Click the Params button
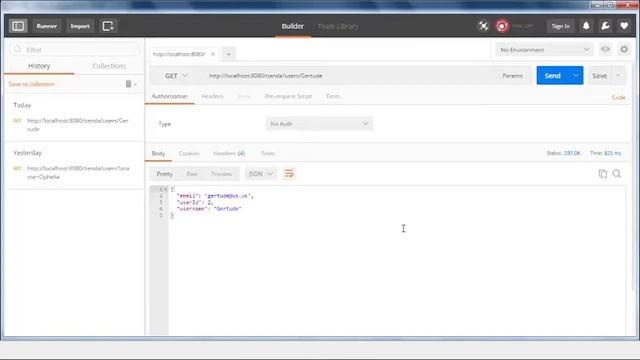640x360 pixels. 512,76
